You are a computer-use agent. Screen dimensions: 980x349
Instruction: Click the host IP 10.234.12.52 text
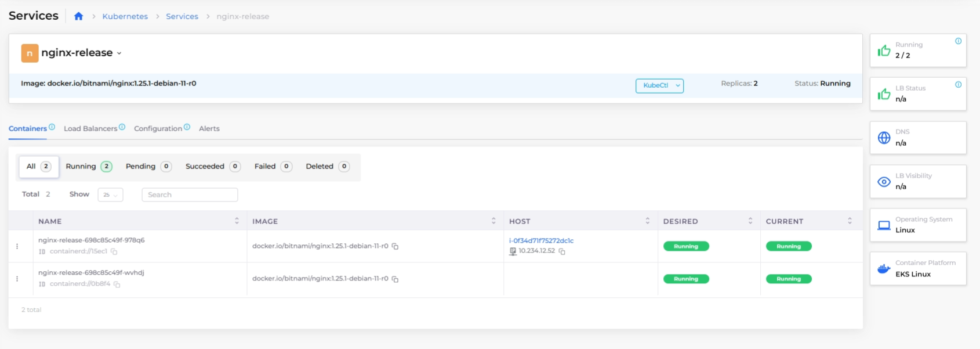tap(536, 251)
